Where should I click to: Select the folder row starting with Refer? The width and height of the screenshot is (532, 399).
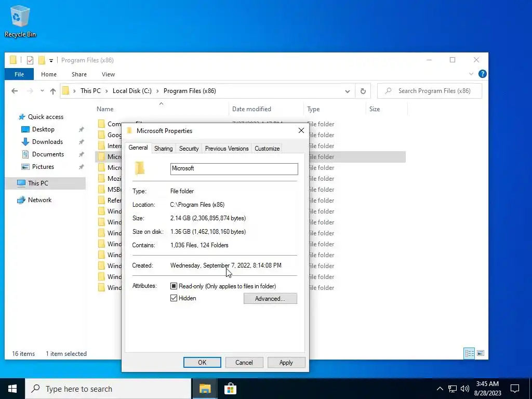tap(109, 200)
